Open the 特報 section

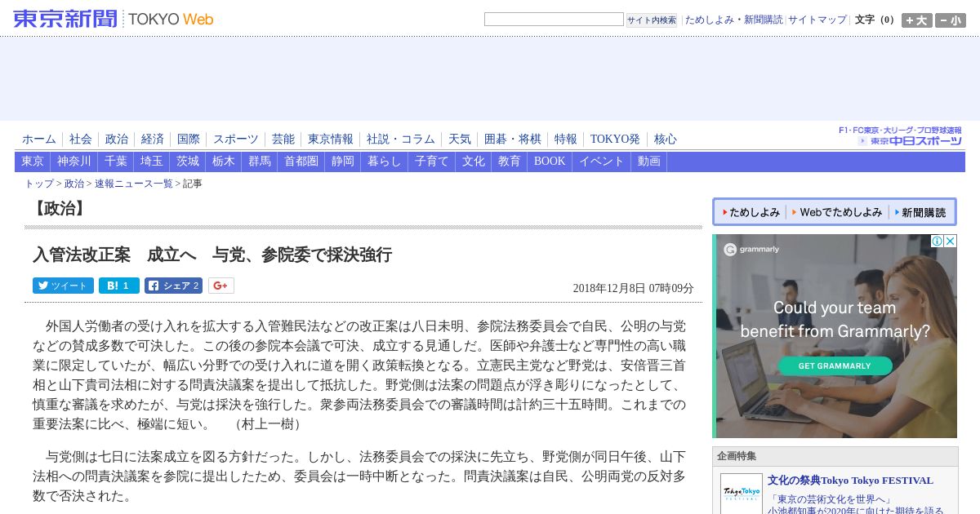click(x=566, y=140)
